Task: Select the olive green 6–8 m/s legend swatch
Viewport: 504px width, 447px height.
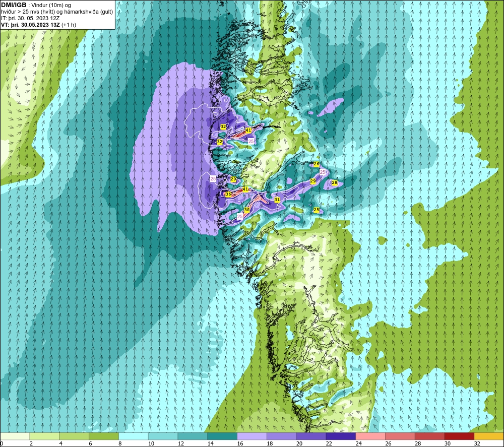Action: (104, 436)
